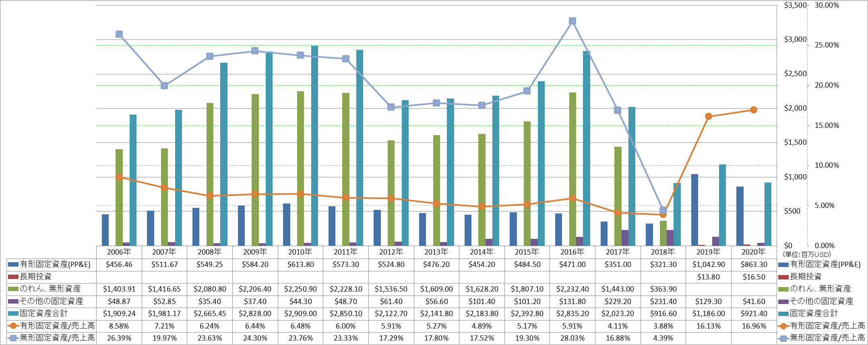Image resolution: width=868 pixels, height=345 pixels.
Task: Click teal swatch beside 固定資産合計 row header
Action: tap(13, 314)
